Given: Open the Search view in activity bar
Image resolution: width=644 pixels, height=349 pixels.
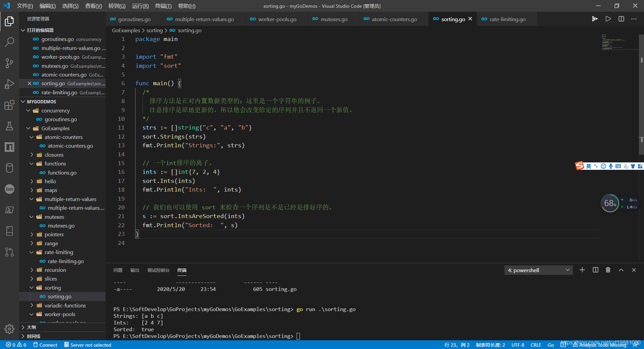Looking at the screenshot, I should 9,42.
